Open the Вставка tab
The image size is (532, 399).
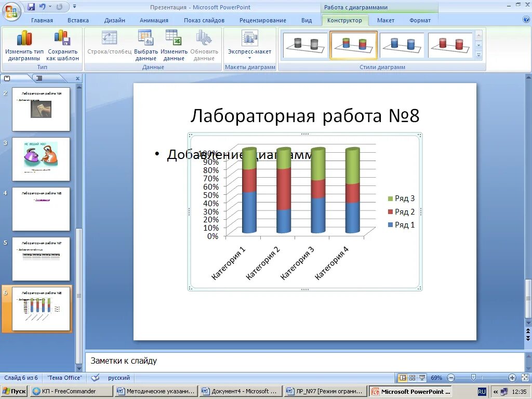pos(78,20)
